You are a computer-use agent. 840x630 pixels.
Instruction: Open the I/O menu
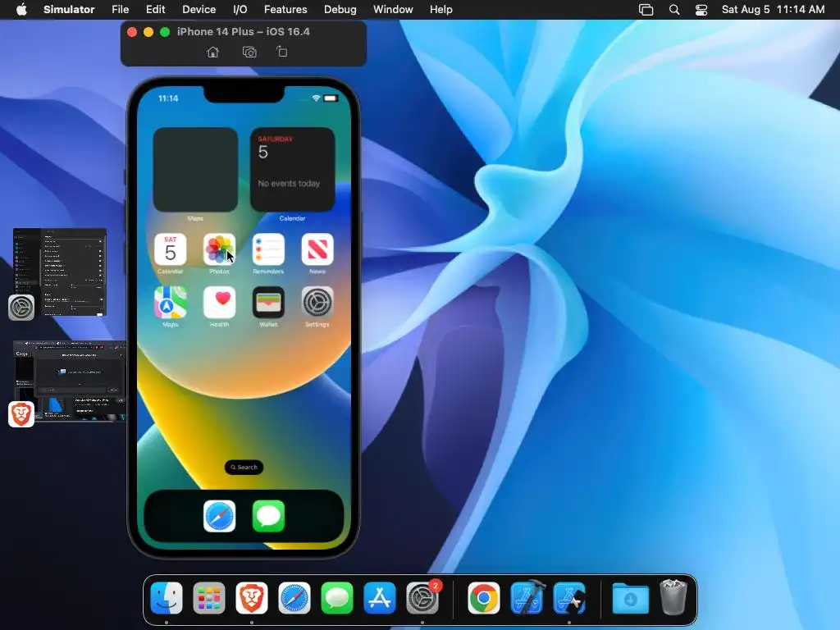[240, 10]
